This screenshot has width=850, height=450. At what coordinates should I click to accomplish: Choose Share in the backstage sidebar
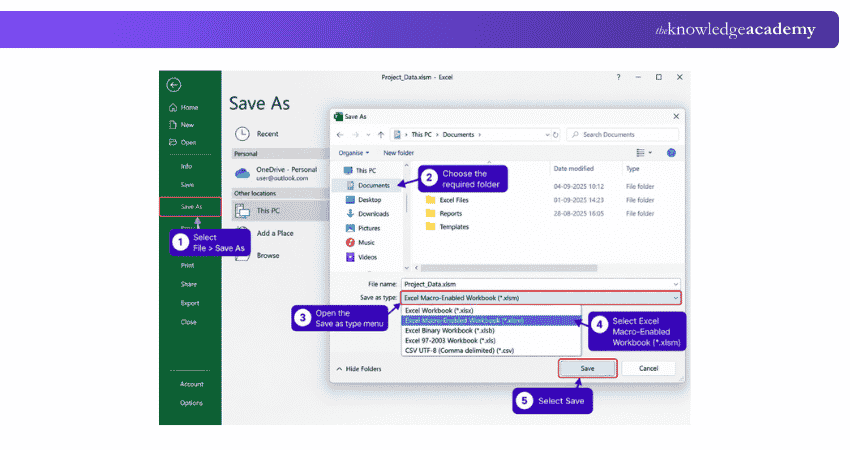(x=189, y=284)
